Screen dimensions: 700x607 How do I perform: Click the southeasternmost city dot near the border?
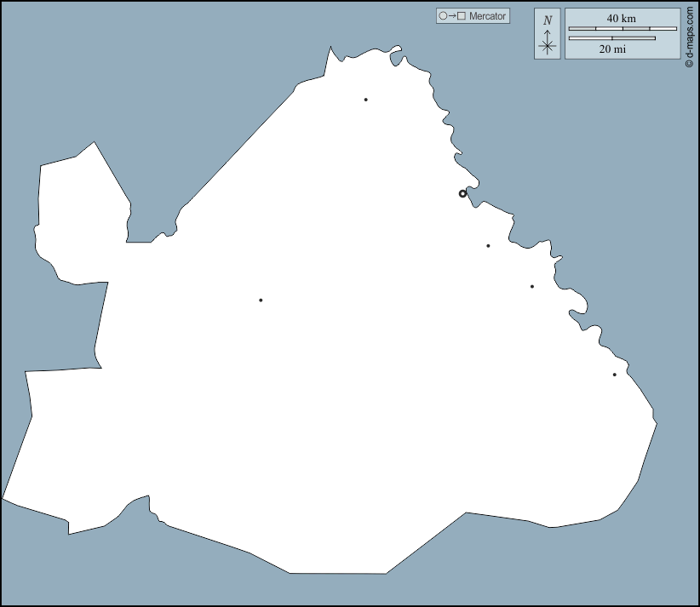[614, 375]
